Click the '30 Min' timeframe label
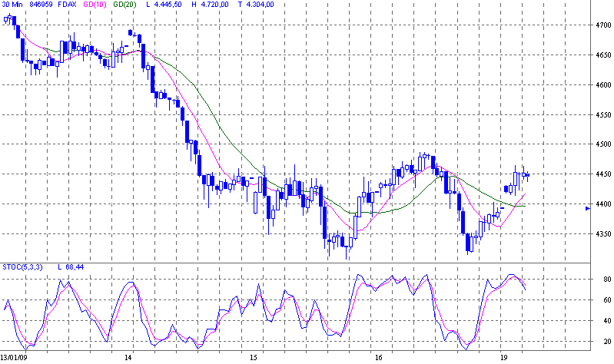Screen dimensions: 614x364 [12, 5]
